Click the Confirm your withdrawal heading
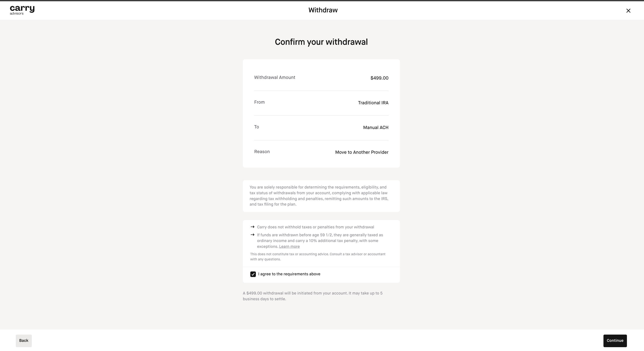The image size is (644, 351). pyautogui.click(x=321, y=42)
